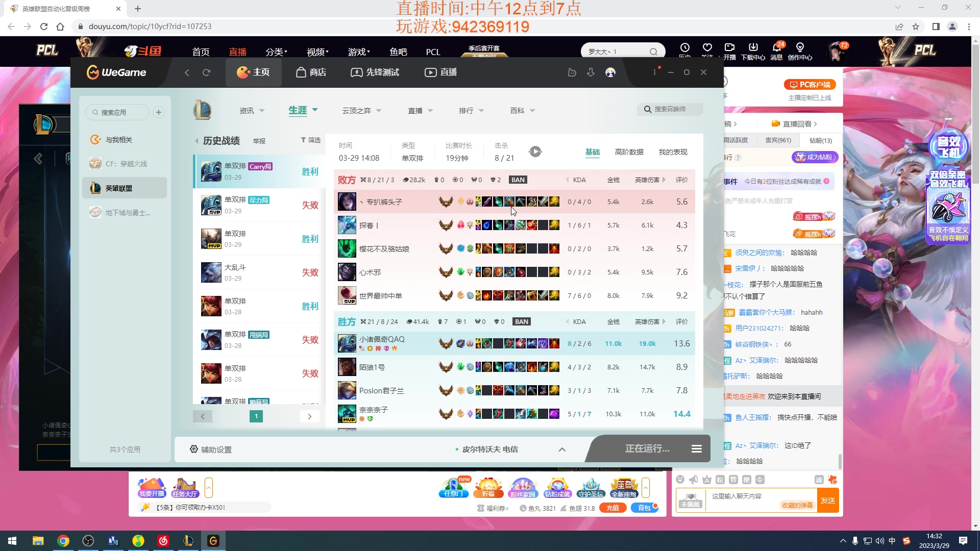The width and height of the screenshot is (980, 551).
Task: Play the match replay video
Action: tap(535, 151)
